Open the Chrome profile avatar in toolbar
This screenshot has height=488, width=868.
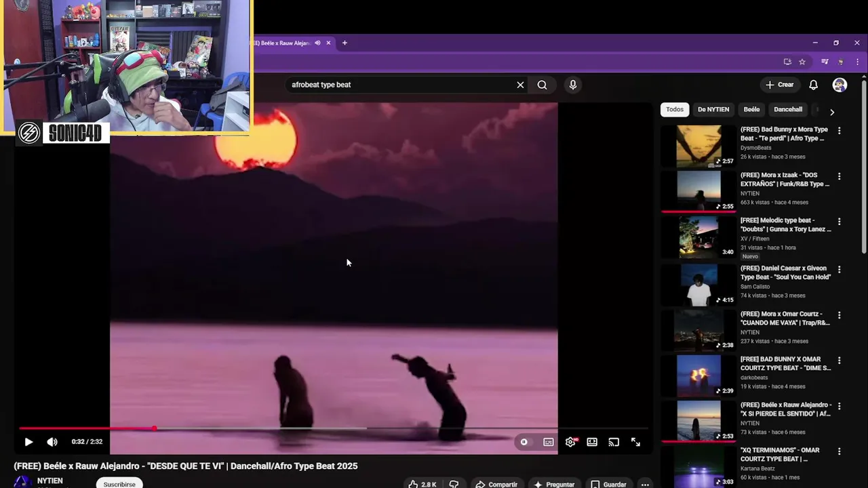(x=841, y=62)
